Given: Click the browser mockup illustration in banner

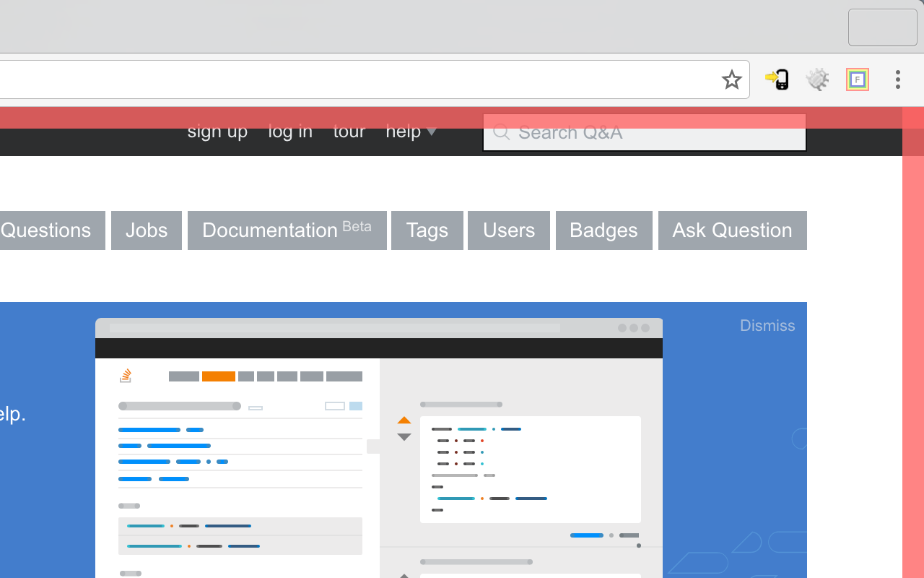Looking at the screenshot, I should [379, 448].
